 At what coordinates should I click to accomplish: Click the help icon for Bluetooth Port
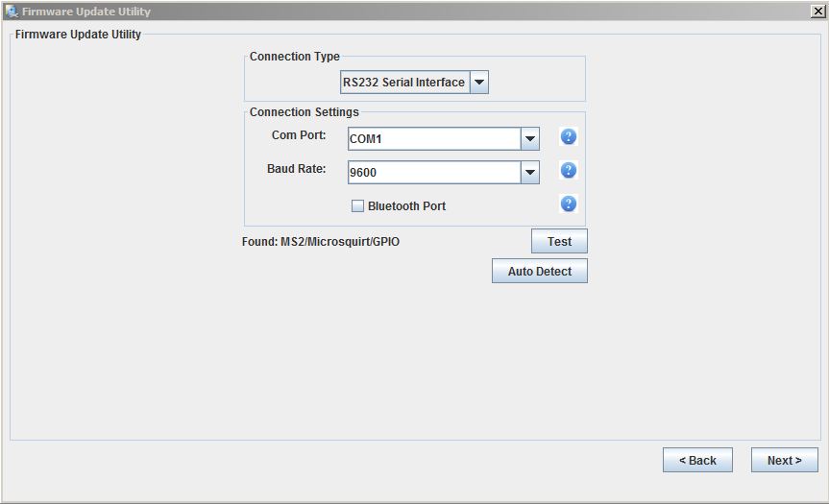(x=568, y=204)
